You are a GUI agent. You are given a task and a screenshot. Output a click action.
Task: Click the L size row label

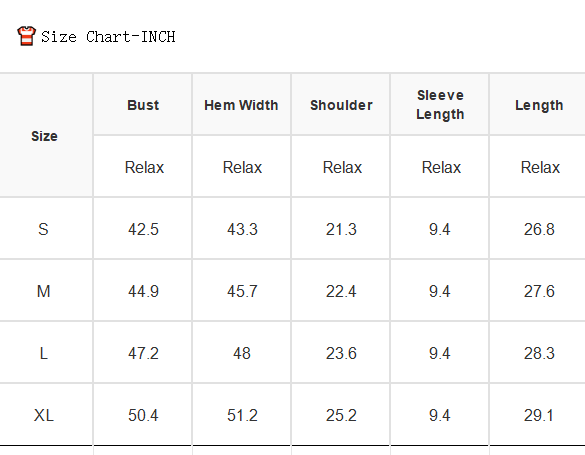pyautogui.click(x=44, y=353)
